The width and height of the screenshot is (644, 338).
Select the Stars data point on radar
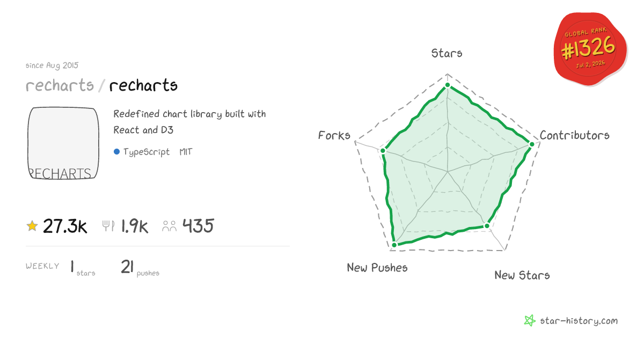tap(448, 86)
